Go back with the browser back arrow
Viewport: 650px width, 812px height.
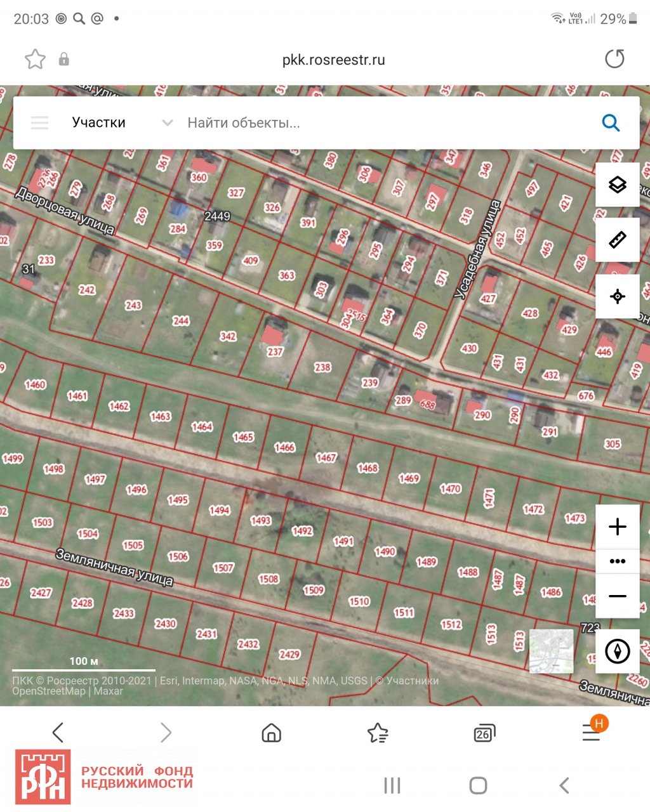coord(58,733)
